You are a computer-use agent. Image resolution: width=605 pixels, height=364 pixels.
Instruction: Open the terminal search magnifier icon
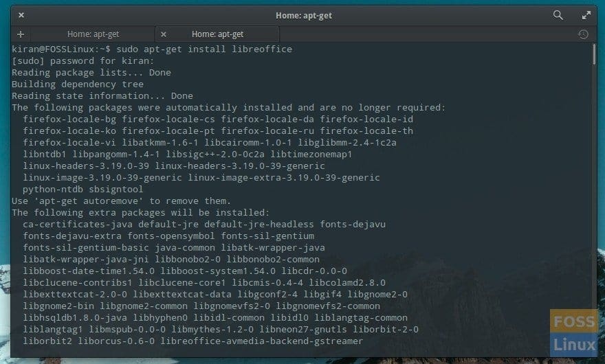(x=558, y=15)
